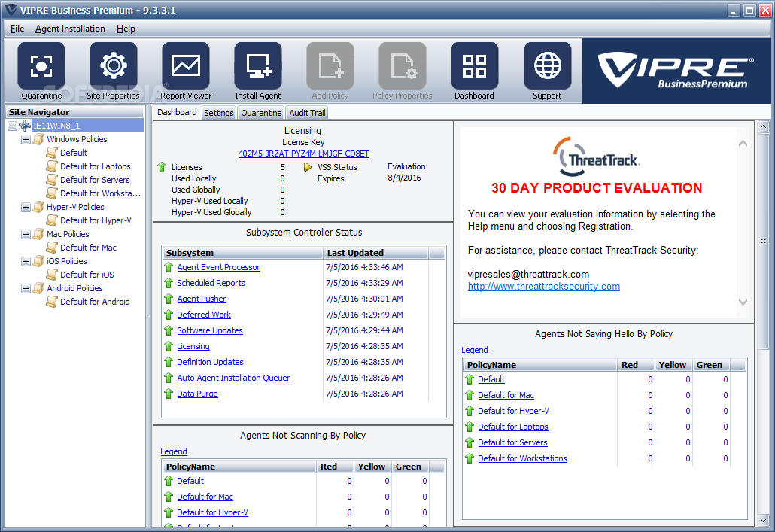Image resolution: width=775 pixels, height=532 pixels.
Task: Collapse the Mac Policies tree branch
Action: pyautogui.click(x=26, y=234)
